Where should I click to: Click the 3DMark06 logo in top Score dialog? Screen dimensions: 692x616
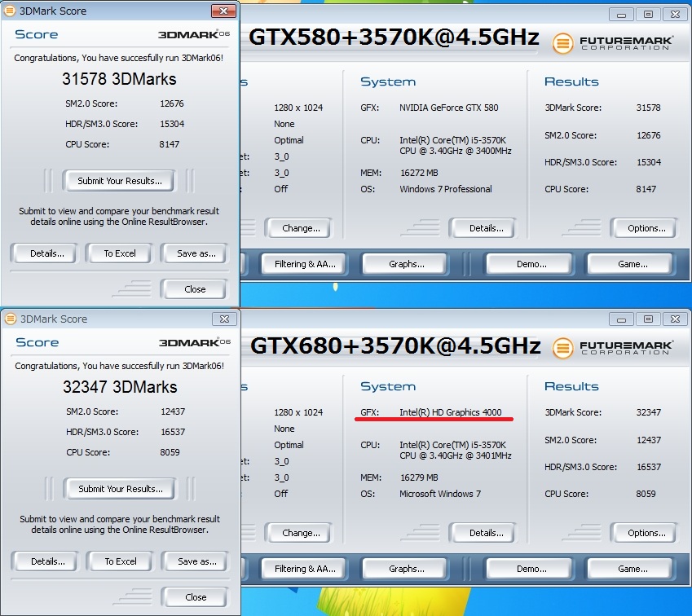194,34
